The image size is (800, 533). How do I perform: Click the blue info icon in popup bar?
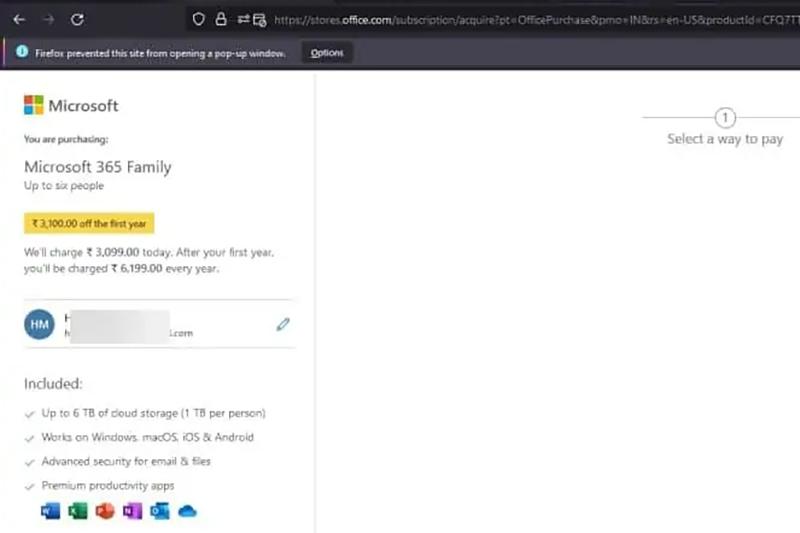point(22,52)
